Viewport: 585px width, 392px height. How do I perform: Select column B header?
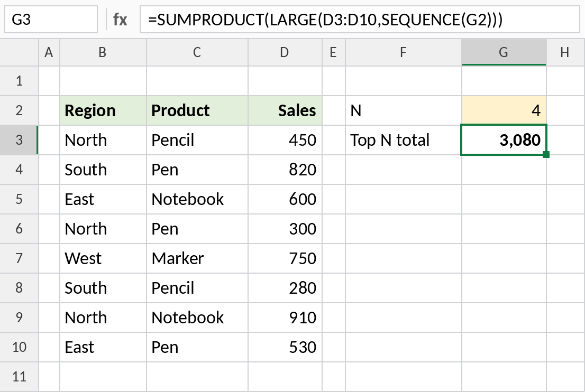(103, 52)
